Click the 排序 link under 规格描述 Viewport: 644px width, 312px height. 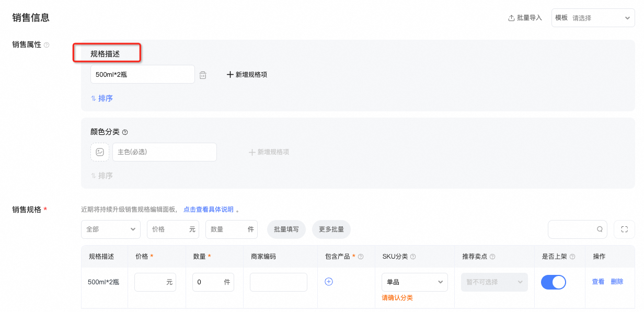(x=101, y=98)
